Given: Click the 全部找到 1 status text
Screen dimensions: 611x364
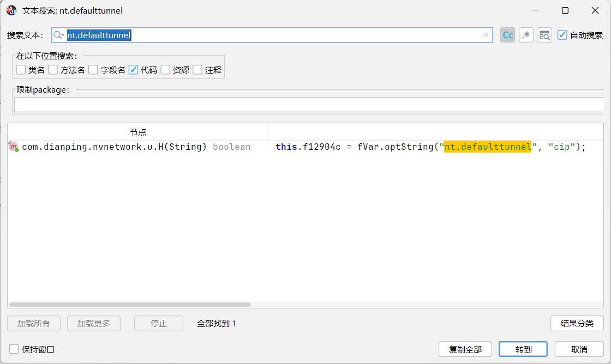Looking at the screenshot, I should click(216, 324).
